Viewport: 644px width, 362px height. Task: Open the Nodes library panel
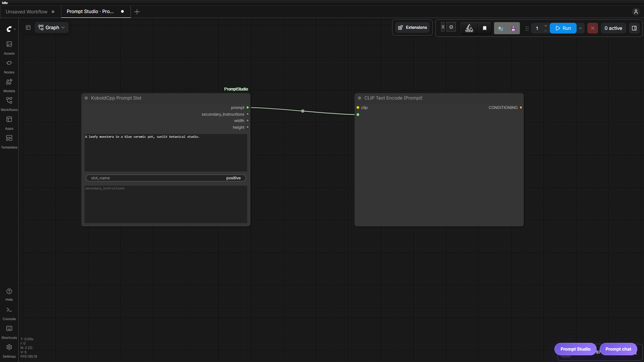point(9,66)
